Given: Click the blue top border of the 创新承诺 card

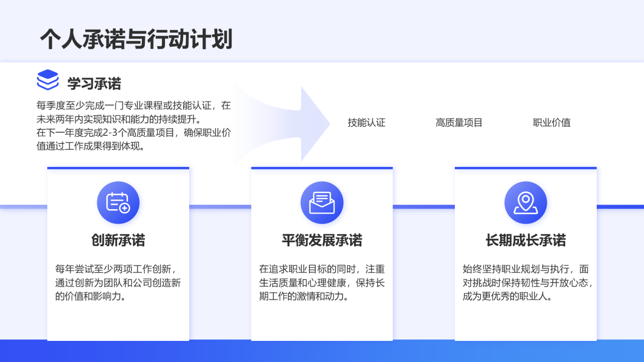Looking at the screenshot, I should tap(118, 168).
